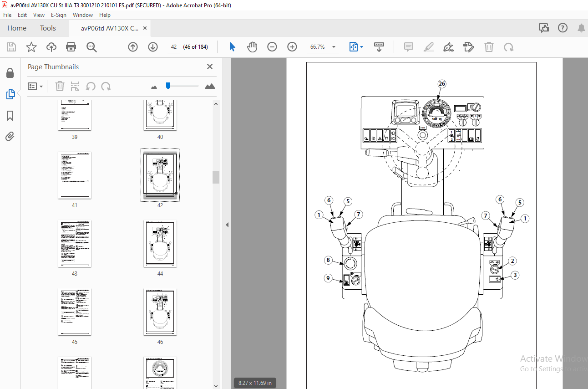588x389 pixels.
Task: Activate the hand pan tool
Action: coord(252,47)
